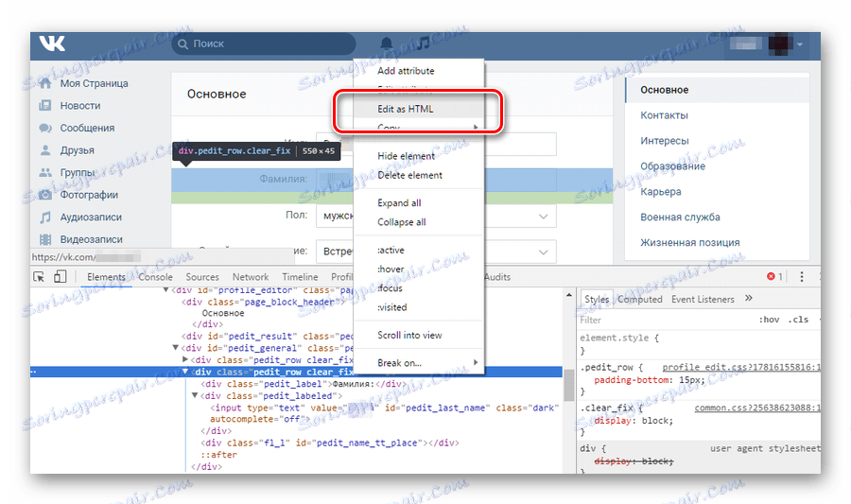Switch to the Timeline tab
The width and height of the screenshot is (851, 504).
(x=300, y=277)
